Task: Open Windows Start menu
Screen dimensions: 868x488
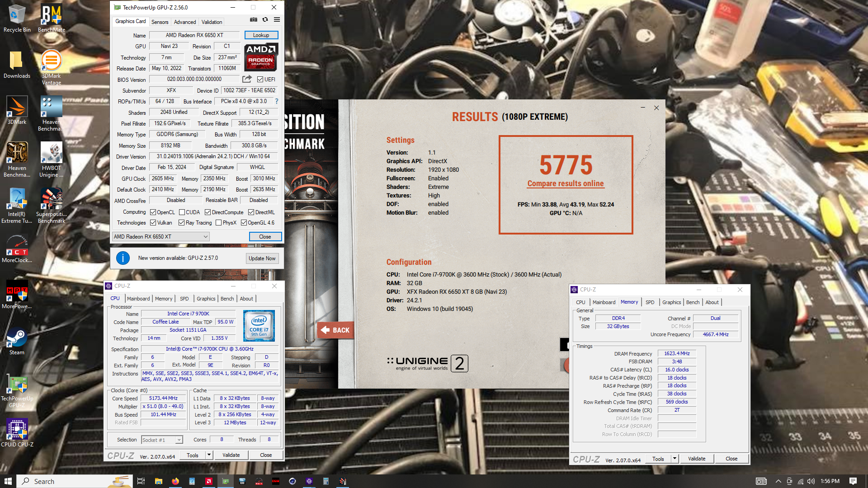Action: click(8, 481)
